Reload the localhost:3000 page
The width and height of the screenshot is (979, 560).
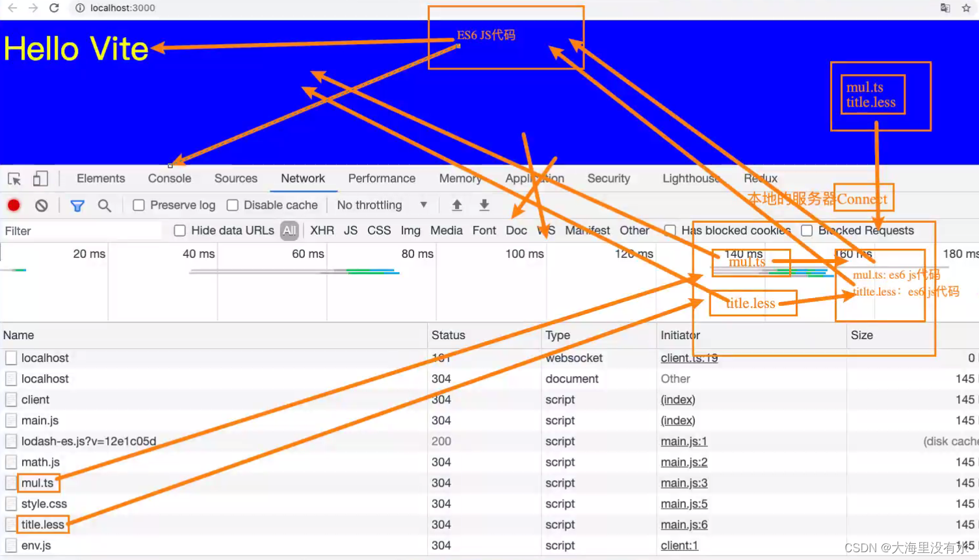pos(55,8)
